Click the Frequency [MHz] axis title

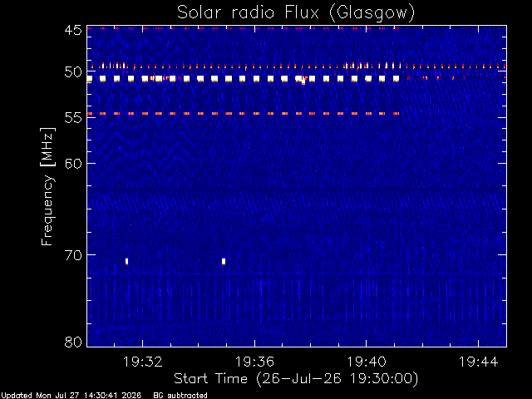click(x=47, y=186)
